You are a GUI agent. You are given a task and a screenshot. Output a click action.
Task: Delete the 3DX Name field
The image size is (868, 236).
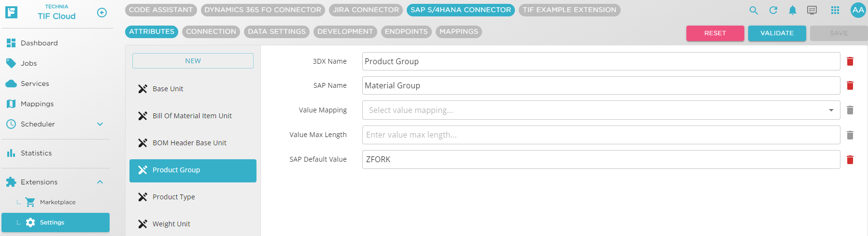[850, 61]
